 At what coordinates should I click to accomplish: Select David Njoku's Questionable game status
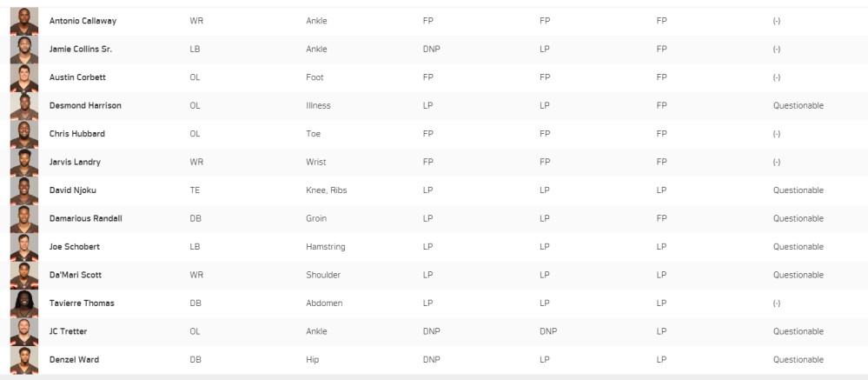click(x=798, y=190)
